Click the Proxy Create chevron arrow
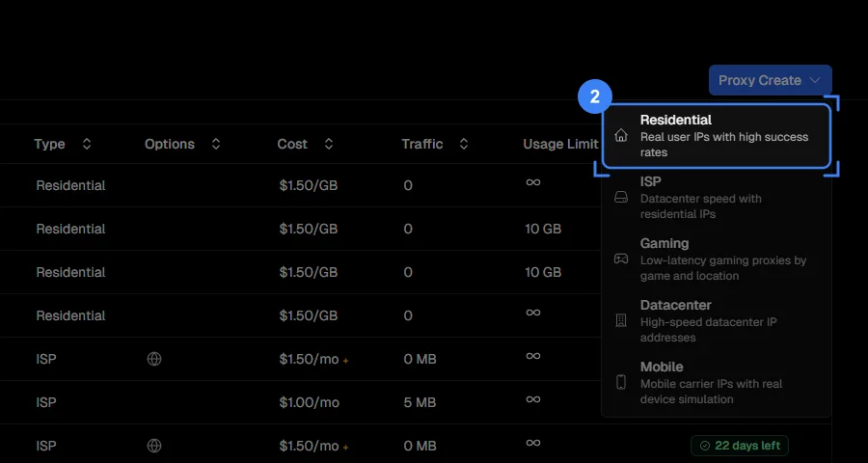The image size is (868, 463). point(815,80)
